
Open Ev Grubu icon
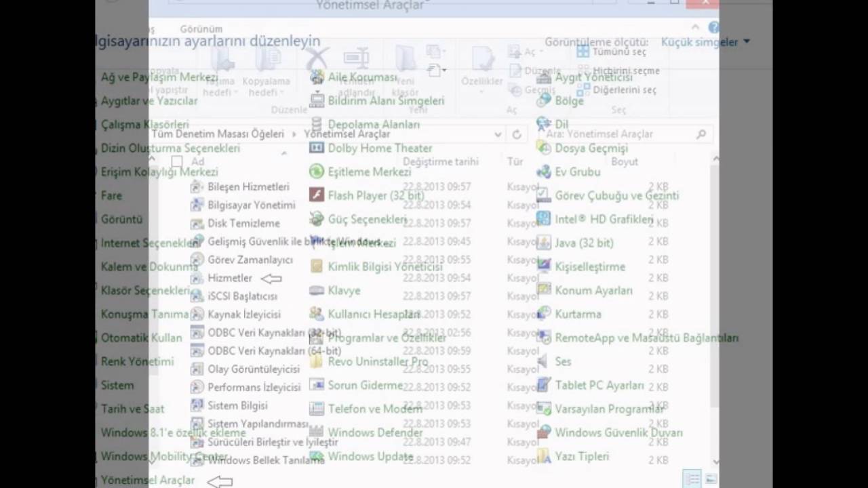[x=543, y=171]
